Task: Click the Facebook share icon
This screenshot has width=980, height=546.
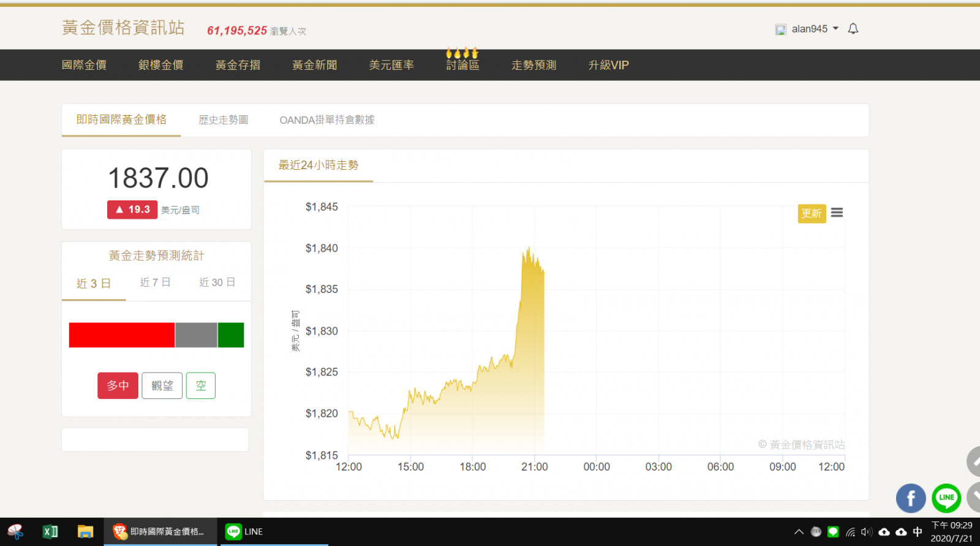Action: pyautogui.click(x=910, y=498)
